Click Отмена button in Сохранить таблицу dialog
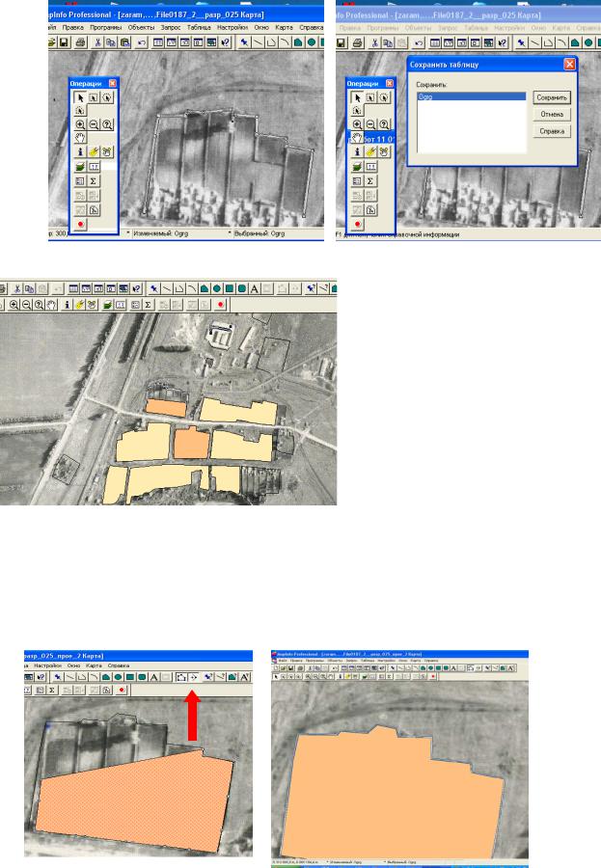Image resolution: width=601 pixels, height=868 pixels. tap(552, 114)
